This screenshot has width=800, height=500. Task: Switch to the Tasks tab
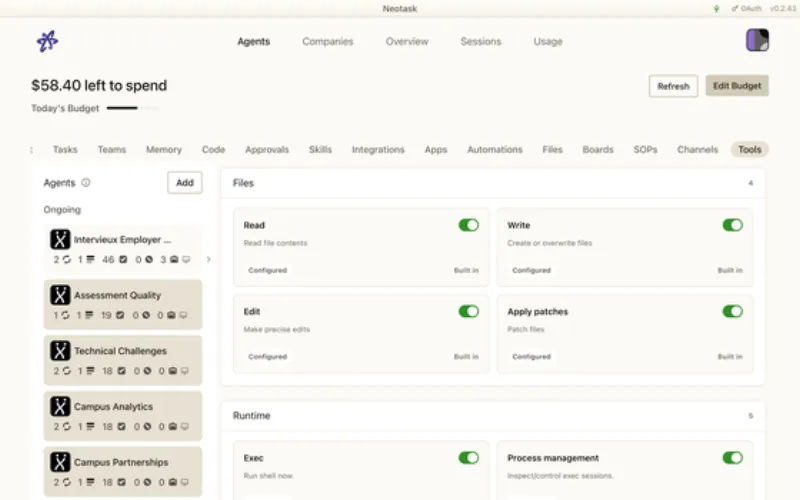pos(65,149)
